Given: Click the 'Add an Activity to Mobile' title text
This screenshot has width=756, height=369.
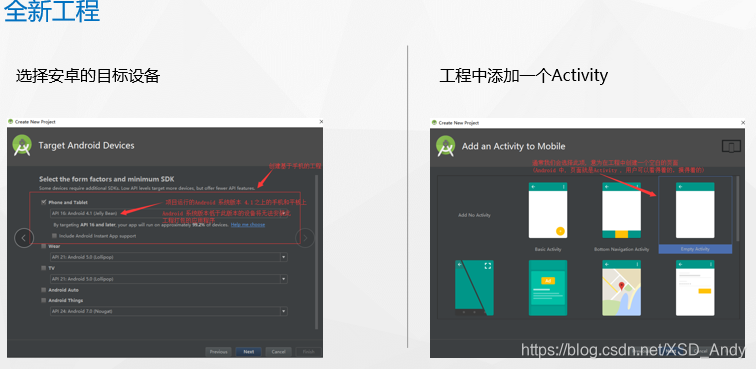Looking at the screenshot, I should click(x=513, y=146).
